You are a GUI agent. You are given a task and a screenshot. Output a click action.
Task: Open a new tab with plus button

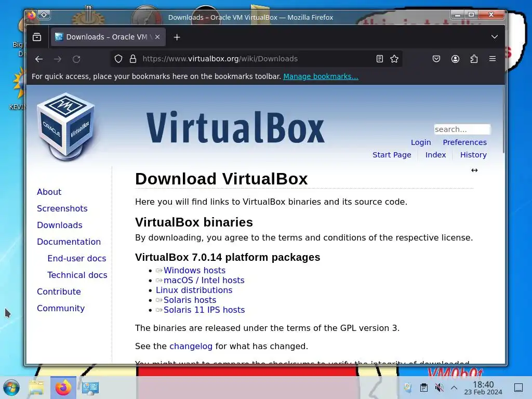[x=177, y=37]
